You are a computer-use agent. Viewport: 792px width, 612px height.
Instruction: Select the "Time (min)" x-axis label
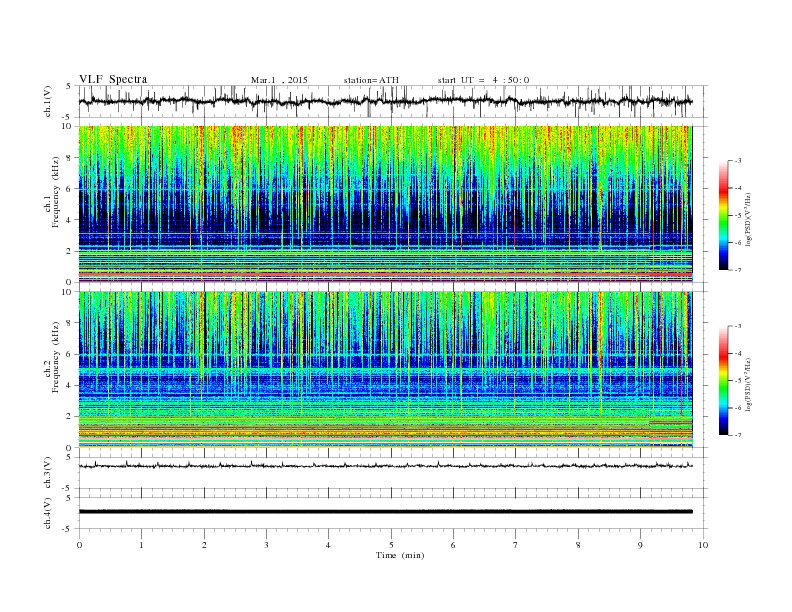400,555
